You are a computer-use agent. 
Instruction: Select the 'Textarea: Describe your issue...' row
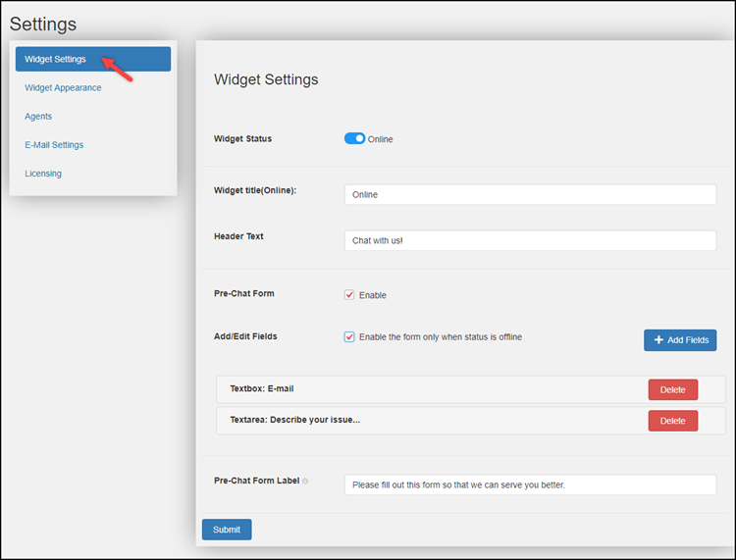coord(470,420)
